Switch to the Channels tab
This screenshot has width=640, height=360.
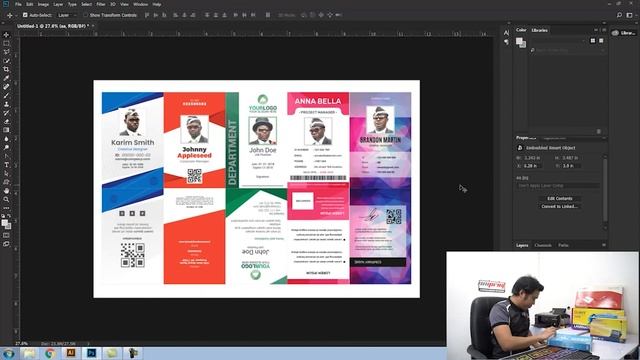point(543,245)
